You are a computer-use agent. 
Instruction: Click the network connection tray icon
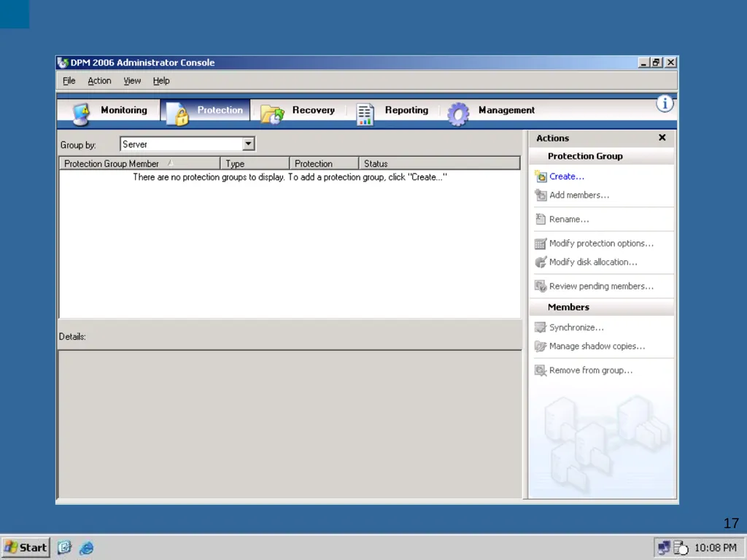[664, 548]
